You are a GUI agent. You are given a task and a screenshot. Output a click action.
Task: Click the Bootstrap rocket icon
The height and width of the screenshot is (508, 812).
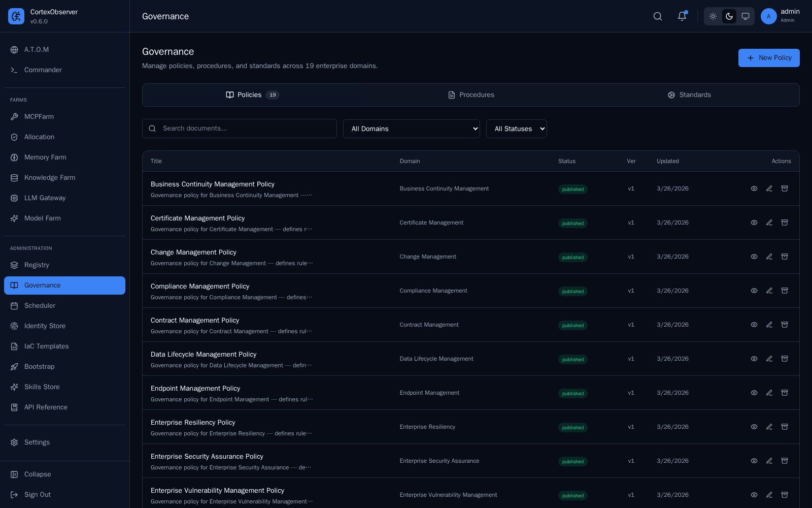pos(14,367)
